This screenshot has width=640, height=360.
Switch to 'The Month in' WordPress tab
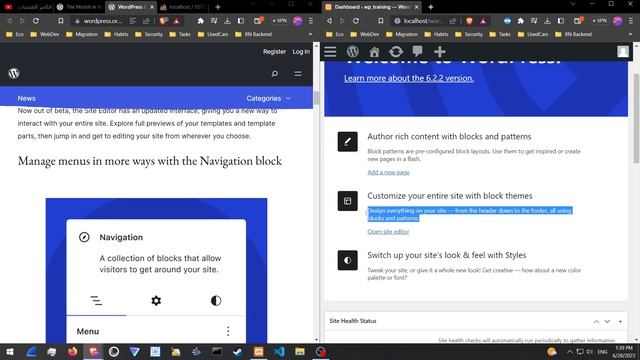[79, 7]
